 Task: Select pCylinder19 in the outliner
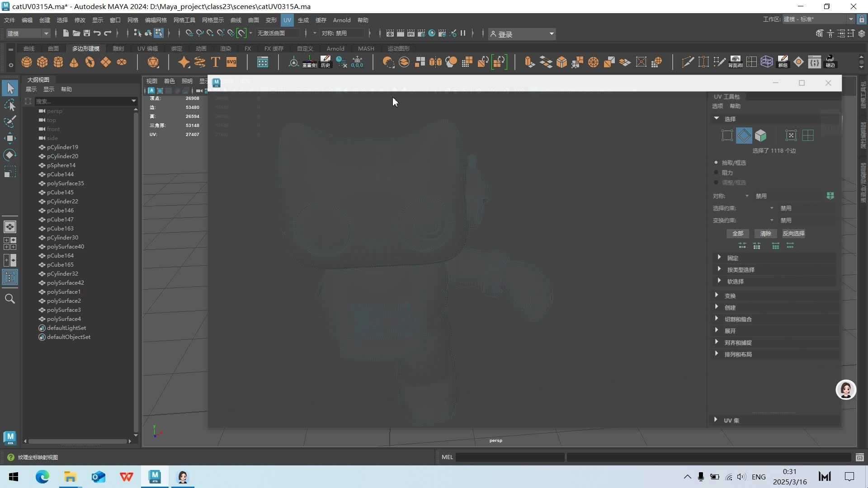pos(62,147)
